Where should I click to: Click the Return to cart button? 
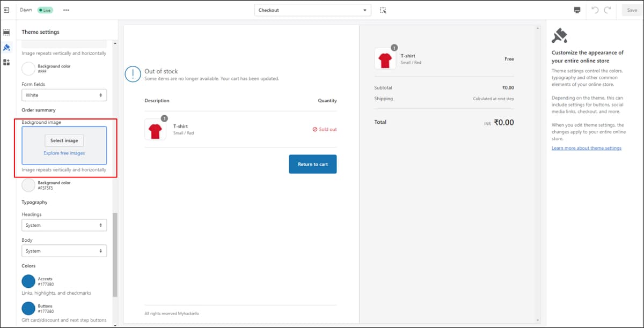(312, 164)
